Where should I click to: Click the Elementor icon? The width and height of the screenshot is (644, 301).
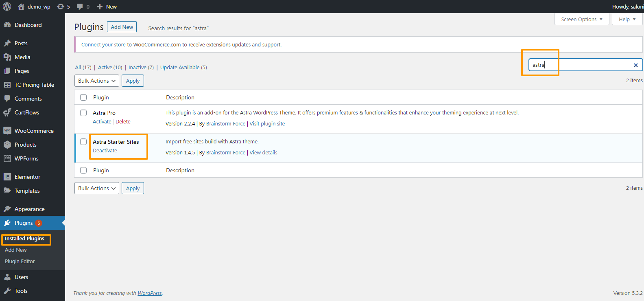click(x=7, y=177)
